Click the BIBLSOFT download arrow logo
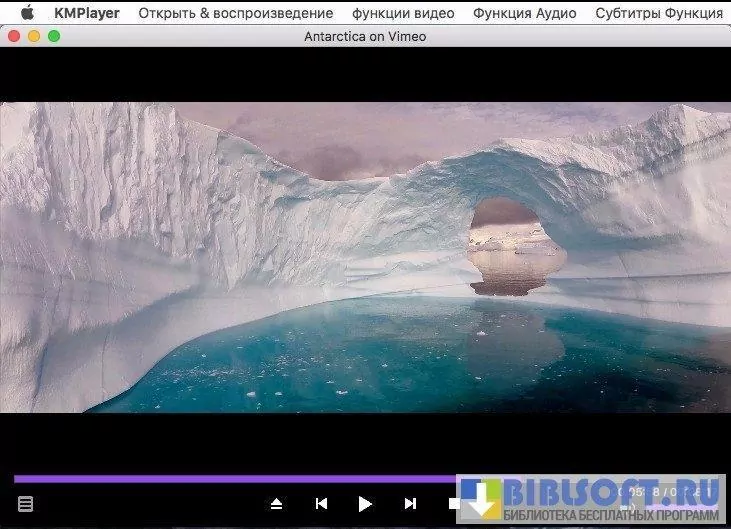Viewport: 731px width, 529px height. tap(480, 499)
